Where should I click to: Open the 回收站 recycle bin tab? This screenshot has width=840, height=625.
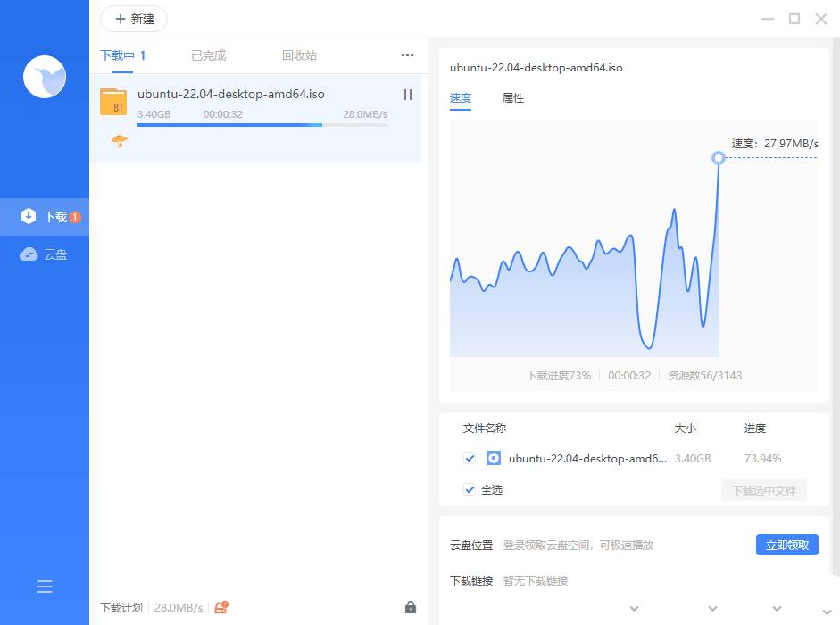299,55
